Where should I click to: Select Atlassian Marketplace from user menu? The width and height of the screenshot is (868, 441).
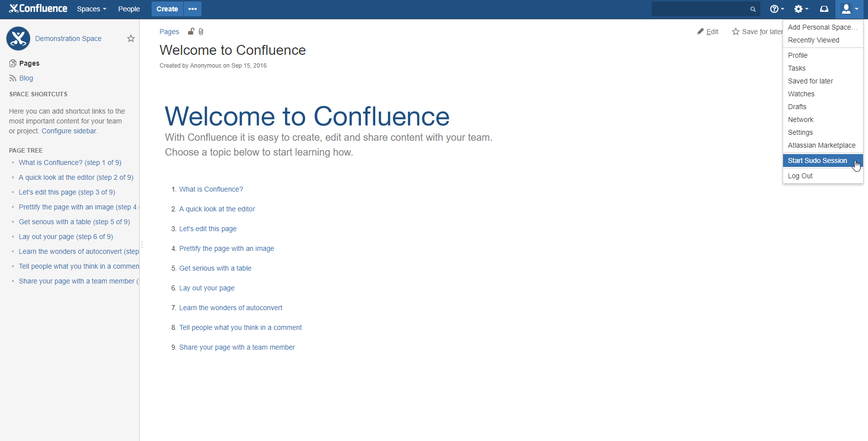[x=823, y=145]
